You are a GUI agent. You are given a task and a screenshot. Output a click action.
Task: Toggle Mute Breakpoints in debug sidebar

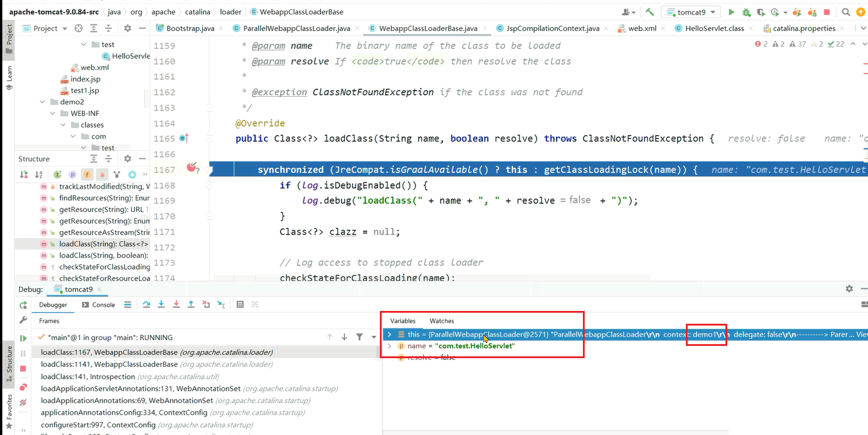pos(23,402)
